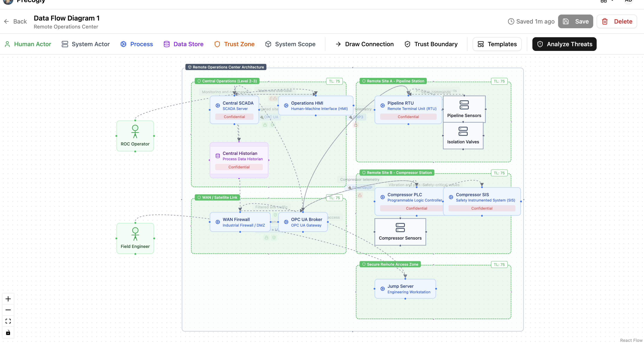This screenshot has width=644, height=344.
Task: Run Analyze Threats
Action: tap(565, 44)
